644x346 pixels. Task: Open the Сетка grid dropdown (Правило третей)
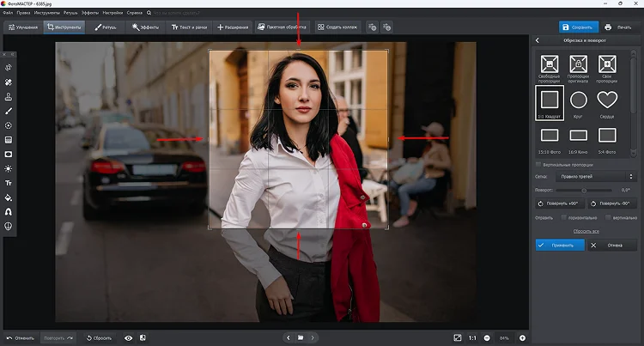596,177
